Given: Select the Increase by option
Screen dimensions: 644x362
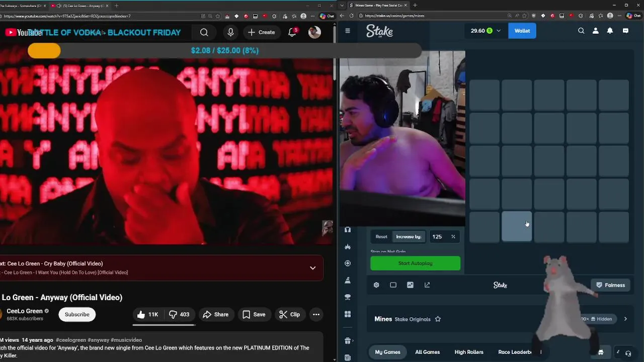Looking at the screenshot, I should tap(409, 237).
